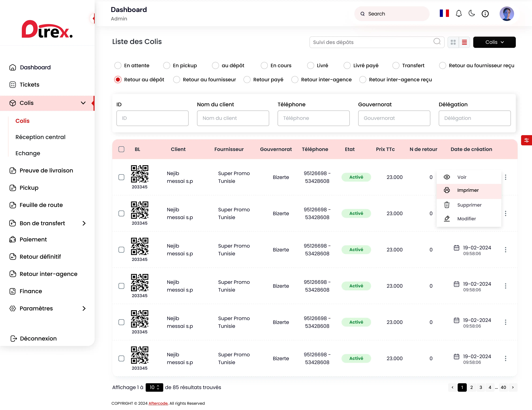Switch to grid view icon
Viewport: 532px width, 410px height.
[453, 42]
